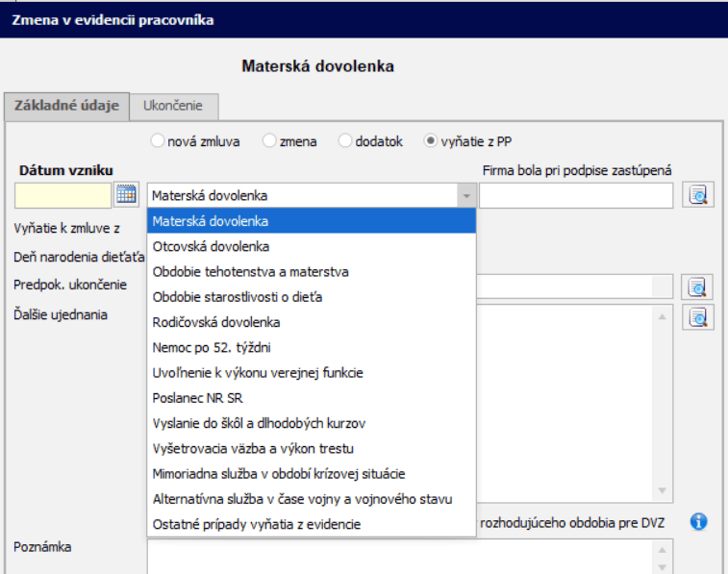Click lookup icon next to Firma bola zastúpená field

click(698, 195)
